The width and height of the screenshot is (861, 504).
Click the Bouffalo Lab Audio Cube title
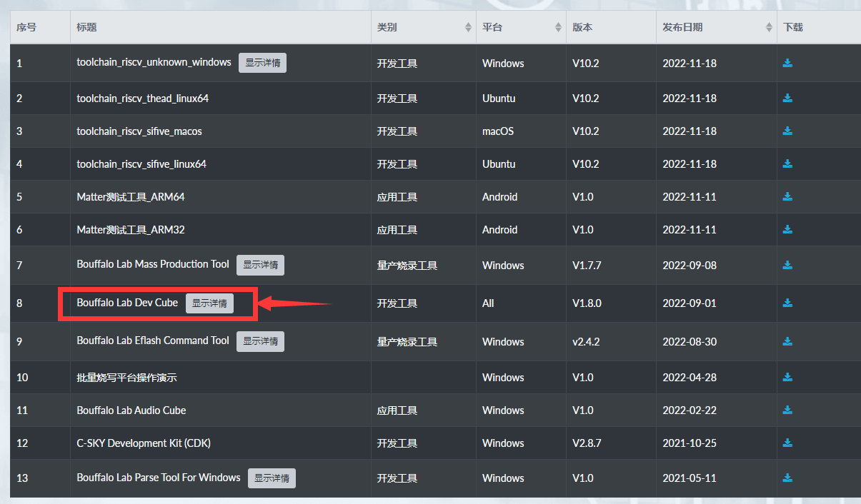[131, 410]
